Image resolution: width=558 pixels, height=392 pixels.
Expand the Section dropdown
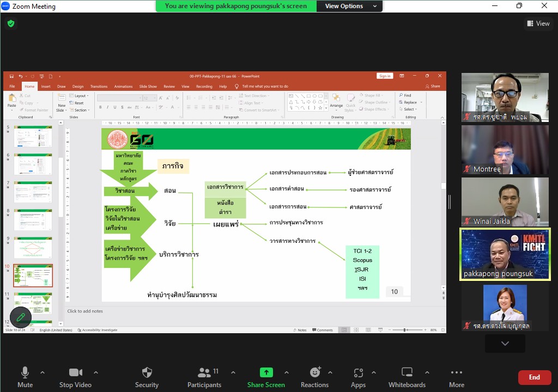80,110
